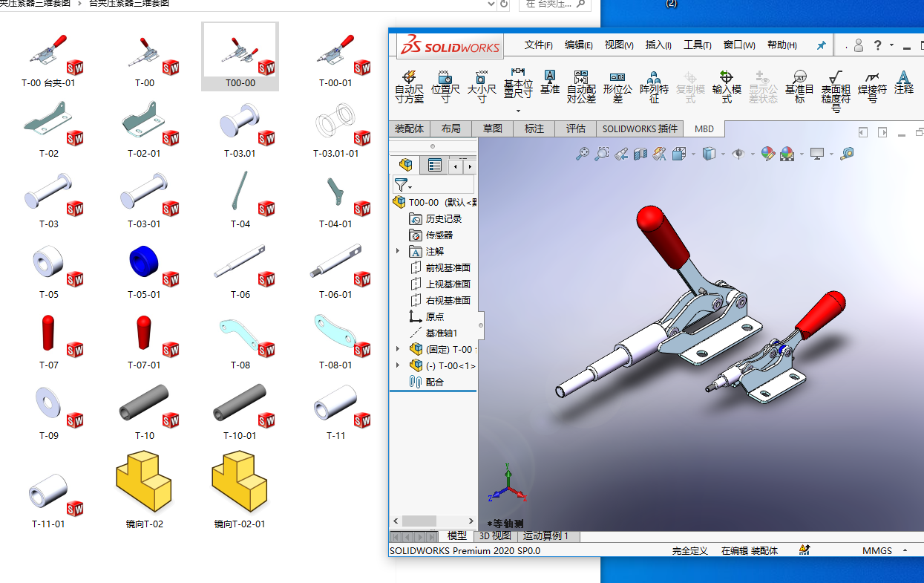Click the Basic Location Dimension (基本位置尺寸) tool
This screenshot has height=583, width=924.
(518, 83)
